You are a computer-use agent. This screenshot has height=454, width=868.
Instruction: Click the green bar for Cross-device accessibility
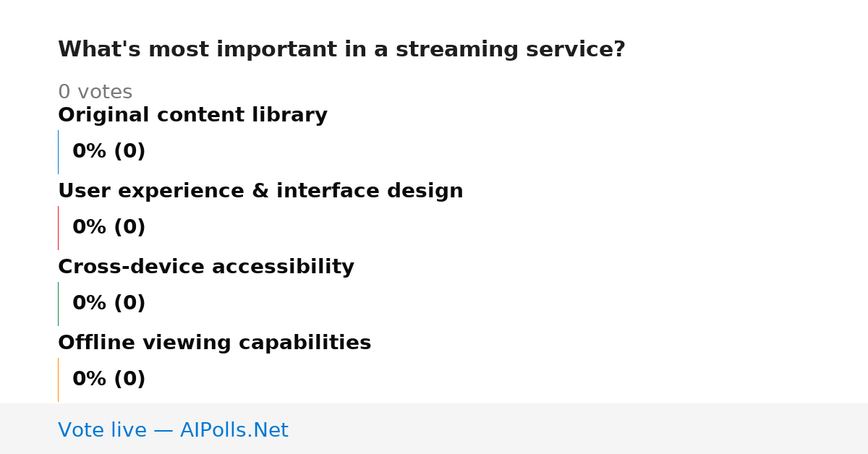click(x=58, y=304)
